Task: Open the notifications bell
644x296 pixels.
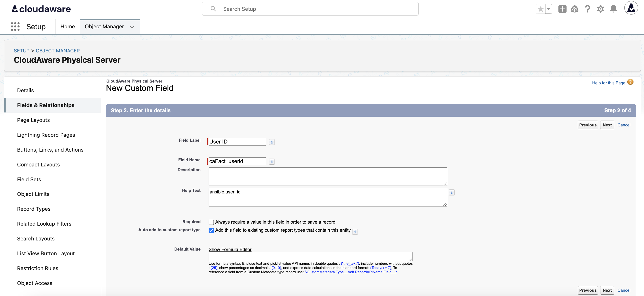Action: click(614, 9)
